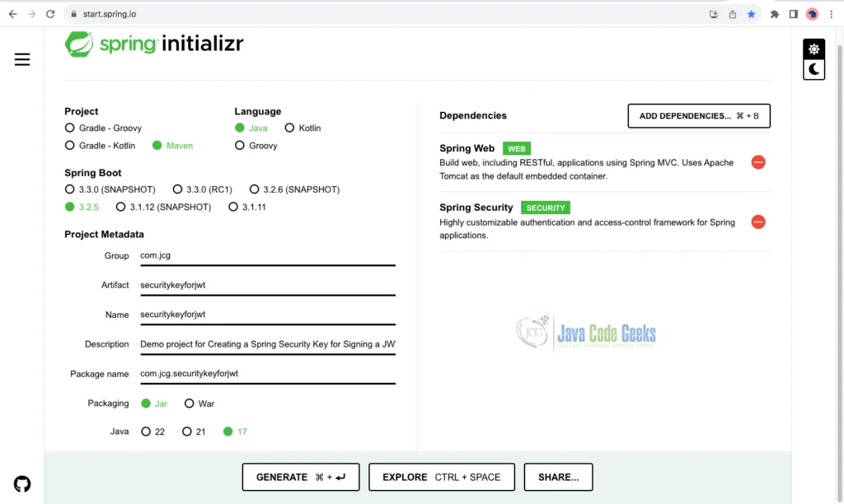This screenshot has width=844, height=504.
Task: Choose Java as the language
Action: (251, 128)
